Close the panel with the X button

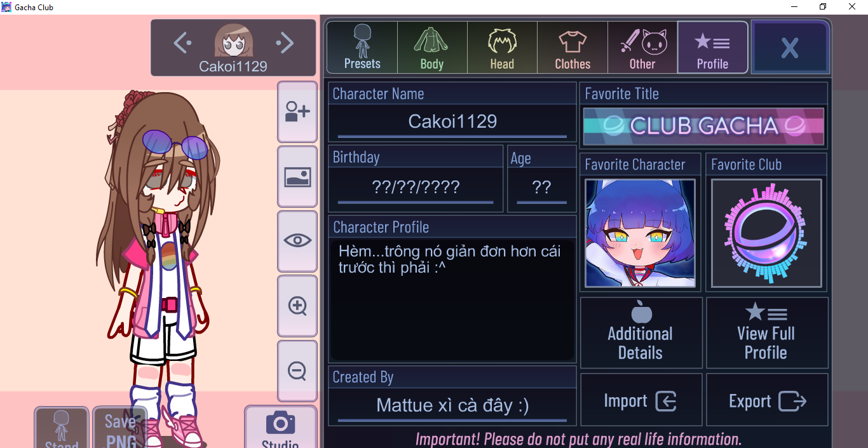click(790, 48)
